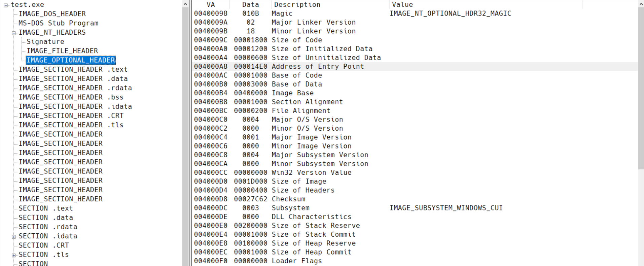Select IMAGE_SECTION_HEADER .CRT entry
Screen dimensions: 644x266
[71, 116]
